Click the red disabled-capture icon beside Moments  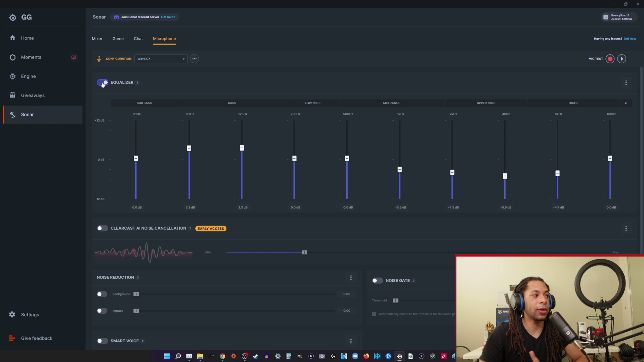point(73,57)
